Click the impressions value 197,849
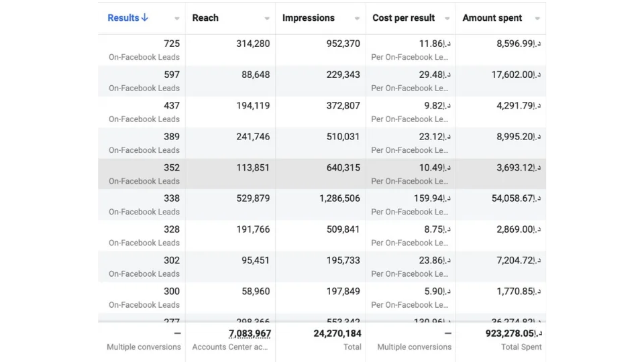 coord(343,292)
